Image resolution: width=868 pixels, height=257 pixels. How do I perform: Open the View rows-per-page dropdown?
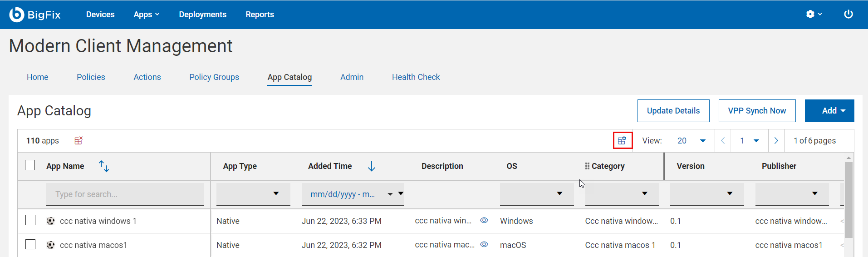pyautogui.click(x=691, y=141)
